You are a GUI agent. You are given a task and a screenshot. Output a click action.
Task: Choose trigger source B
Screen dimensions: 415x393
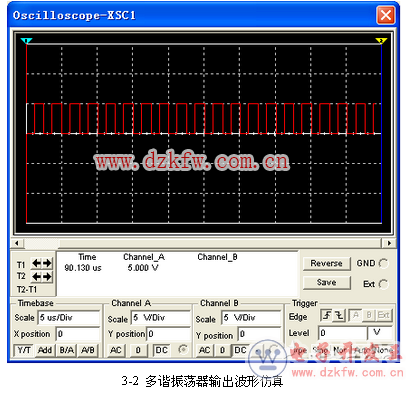click(x=369, y=315)
